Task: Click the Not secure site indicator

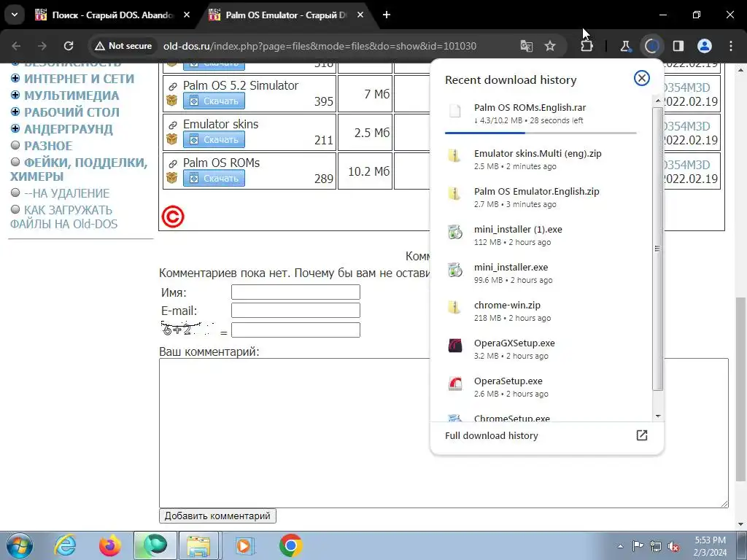Action: click(123, 46)
